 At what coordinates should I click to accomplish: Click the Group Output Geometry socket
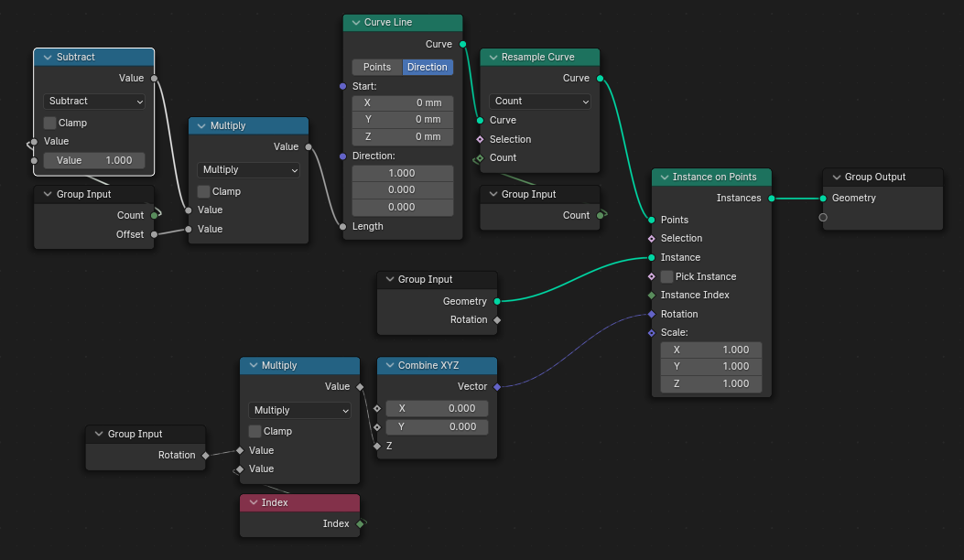click(823, 199)
